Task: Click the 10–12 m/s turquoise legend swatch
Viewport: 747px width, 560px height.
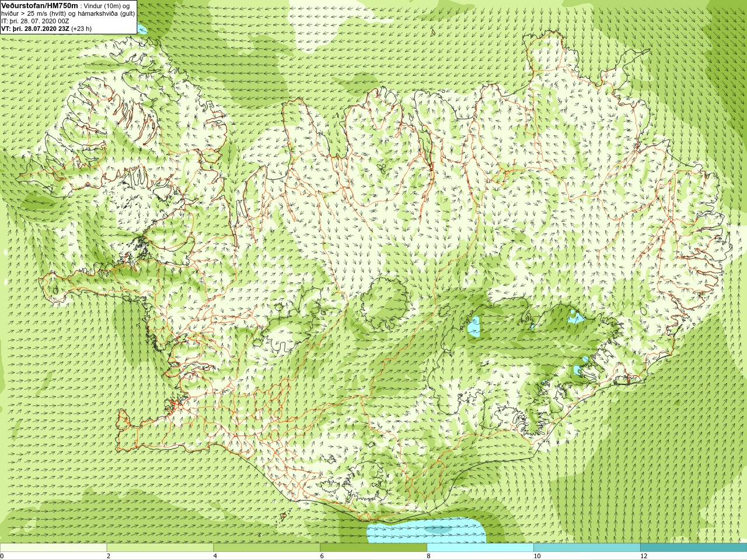Action: pyautogui.click(x=587, y=548)
